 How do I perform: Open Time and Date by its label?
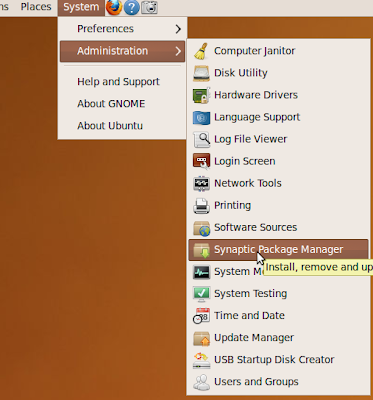point(249,316)
